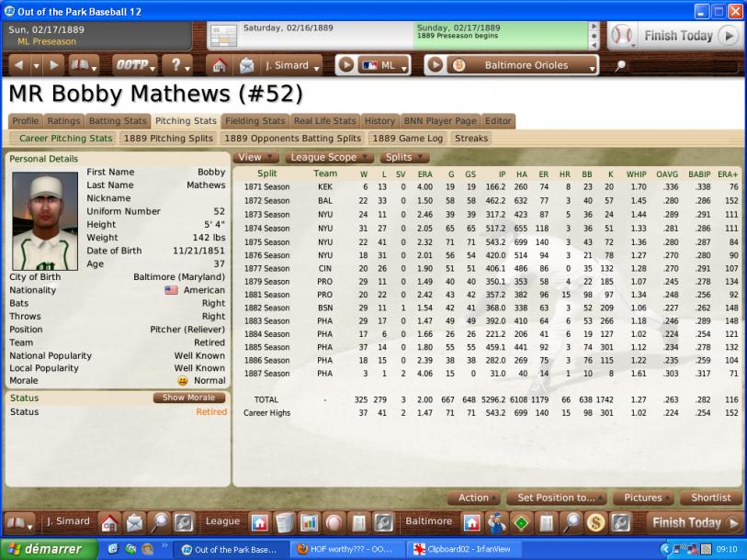Select the Real Life Stats tab

pyautogui.click(x=324, y=120)
